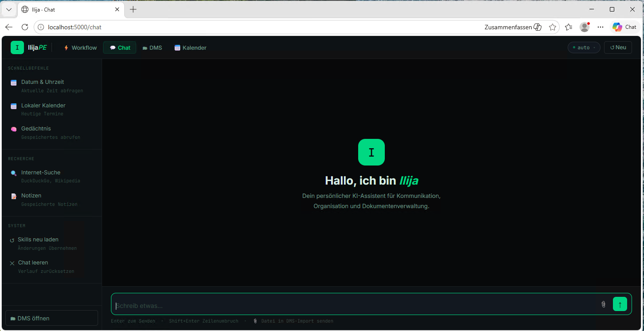Switch to the DMS tab

152,47
